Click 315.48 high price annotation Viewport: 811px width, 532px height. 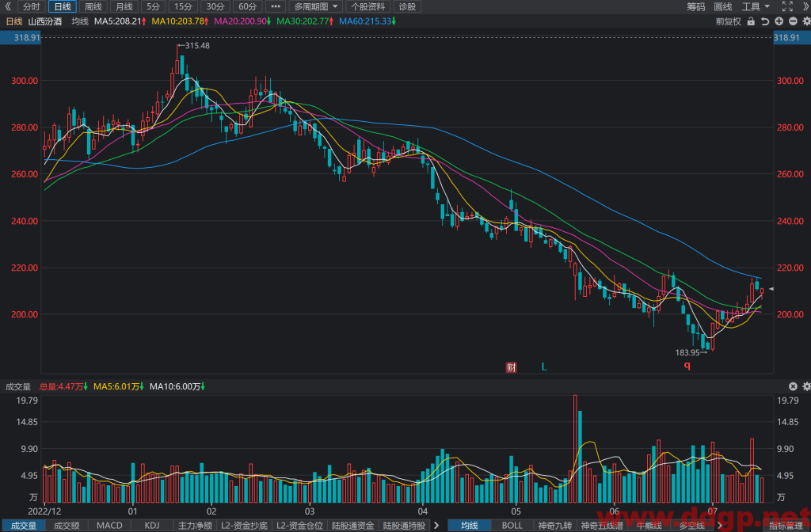(197, 45)
